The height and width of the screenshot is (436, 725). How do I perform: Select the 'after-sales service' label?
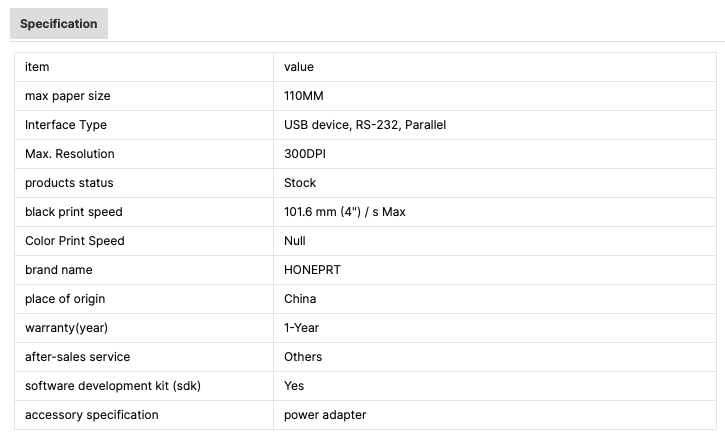point(78,357)
